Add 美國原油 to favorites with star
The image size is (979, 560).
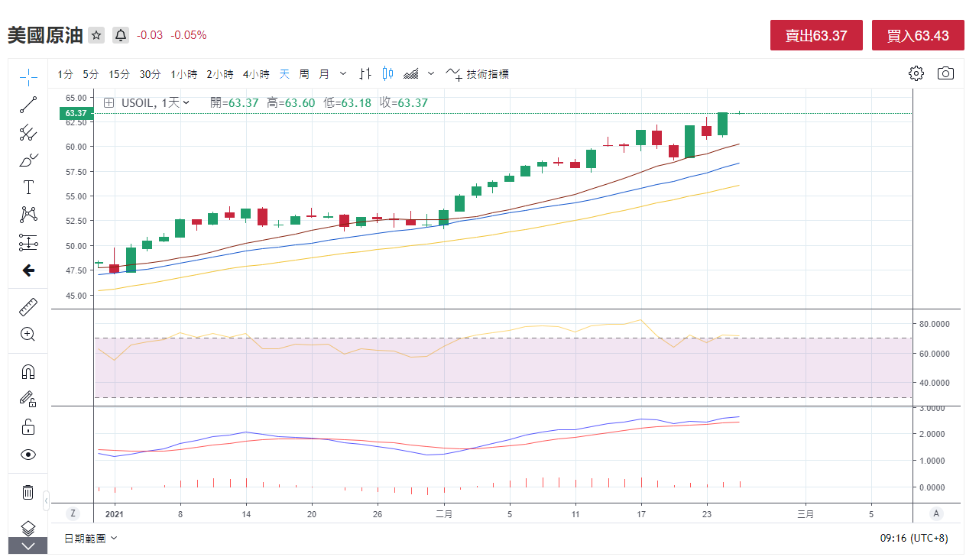(96, 35)
